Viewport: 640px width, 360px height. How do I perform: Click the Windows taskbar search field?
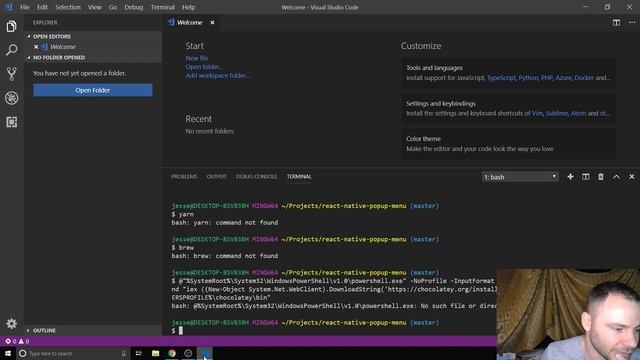point(73,353)
